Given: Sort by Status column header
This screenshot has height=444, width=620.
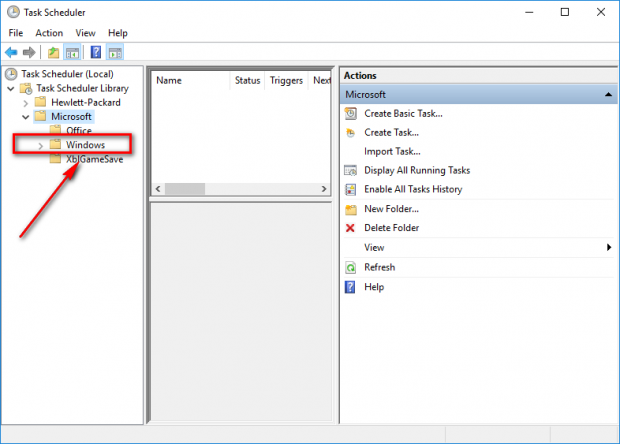Looking at the screenshot, I should 248,80.
